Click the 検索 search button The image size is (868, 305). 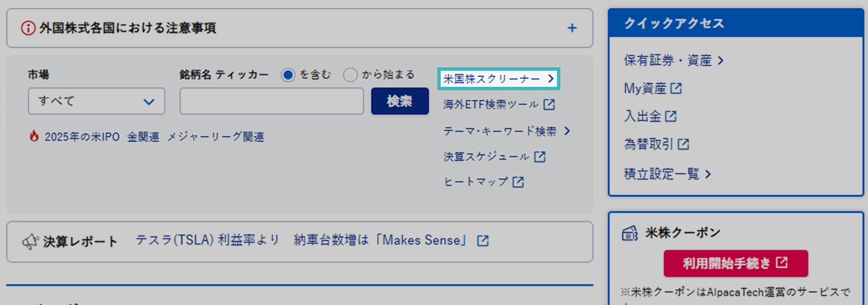point(400,101)
